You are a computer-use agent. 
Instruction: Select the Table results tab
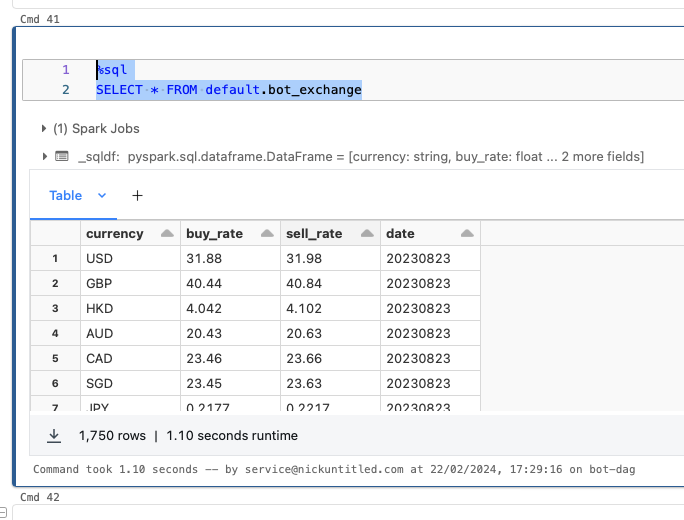click(x=66, y=196)
